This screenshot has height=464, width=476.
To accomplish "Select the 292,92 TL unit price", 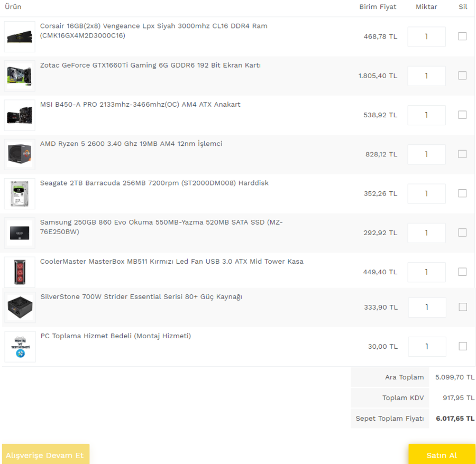I will (x=380, y=233).
